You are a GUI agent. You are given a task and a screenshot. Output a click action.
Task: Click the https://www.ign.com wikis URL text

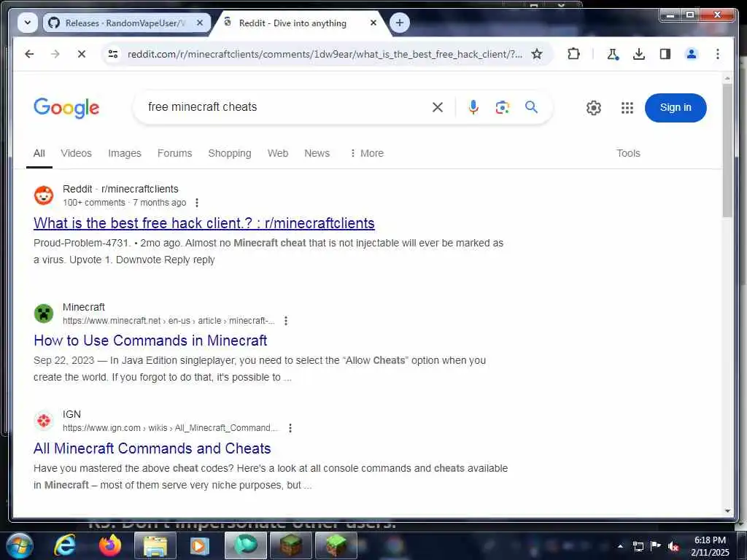pyautogui.click(x=169, y=428)
